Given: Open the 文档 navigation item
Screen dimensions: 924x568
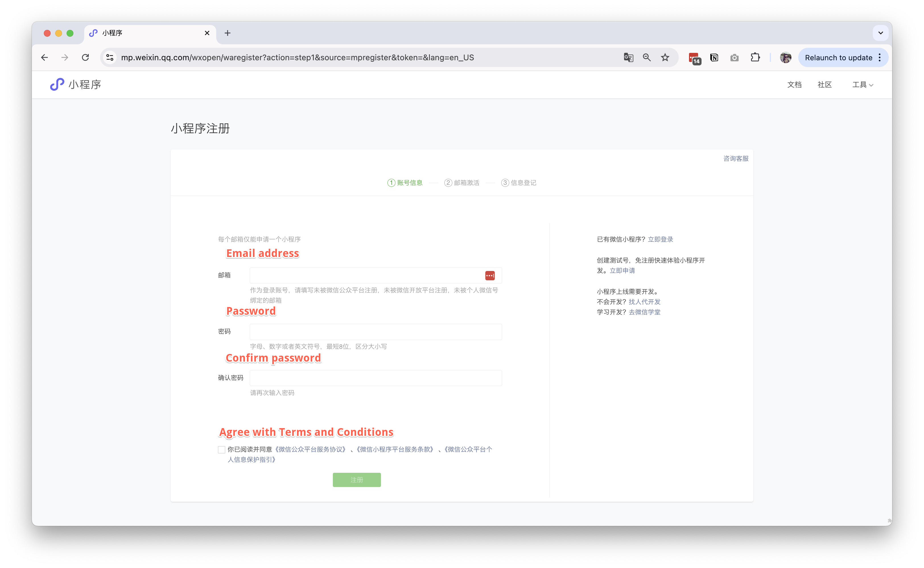Looking at the screenshot, I should click(x=794, y=85).
